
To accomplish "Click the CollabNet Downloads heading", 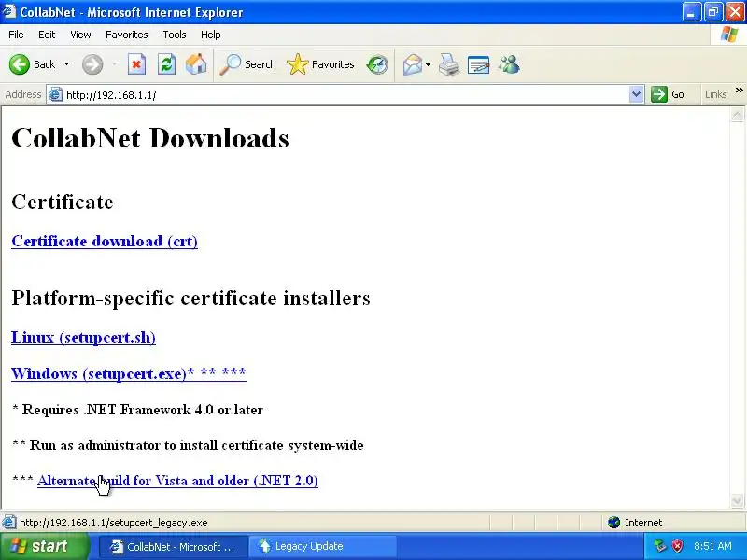I will click(150, 138).
